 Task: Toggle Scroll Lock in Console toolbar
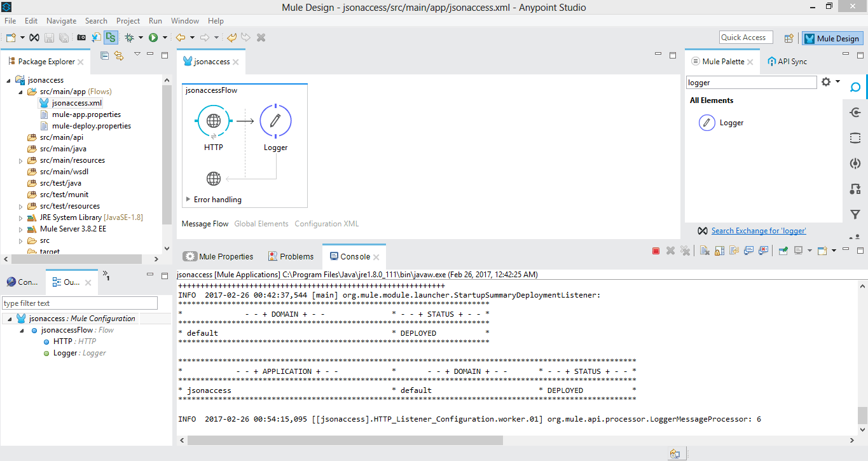pos(719,251)
